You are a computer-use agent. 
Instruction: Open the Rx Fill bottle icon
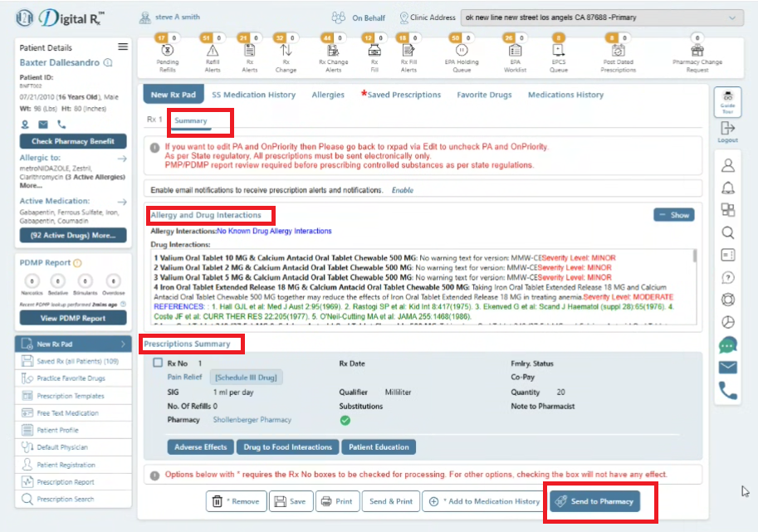pyautogui.click(x=374, y=51)
